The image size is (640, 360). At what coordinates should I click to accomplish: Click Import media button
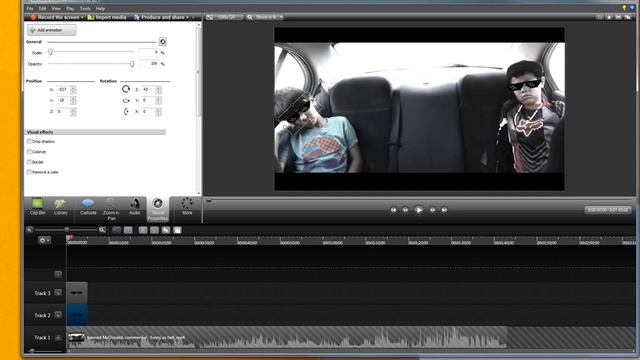[x=107, y=17]
